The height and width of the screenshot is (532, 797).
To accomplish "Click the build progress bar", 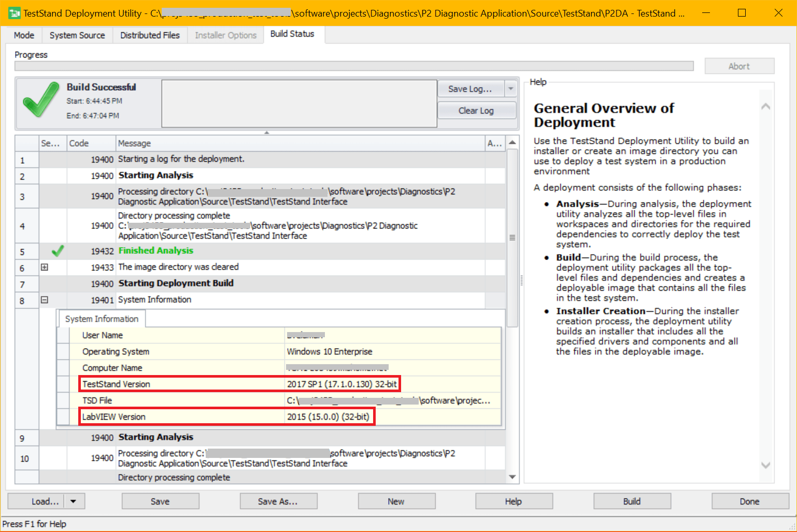I will (354, 66).
